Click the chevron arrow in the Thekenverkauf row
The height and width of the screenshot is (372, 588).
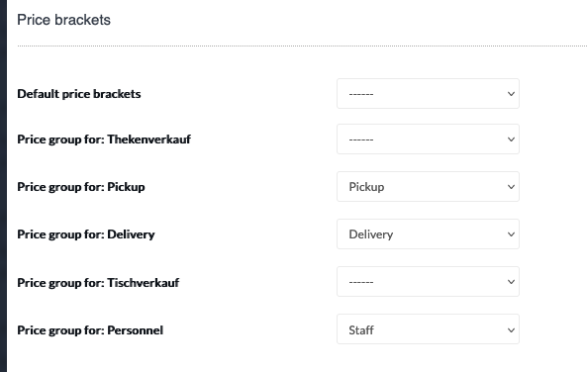511,139
